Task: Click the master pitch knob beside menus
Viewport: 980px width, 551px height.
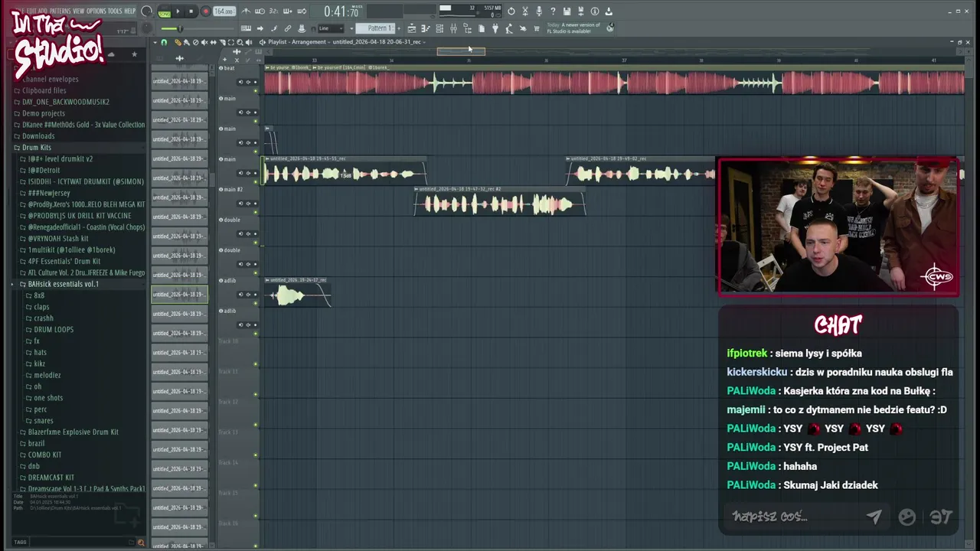Action: 146,11
